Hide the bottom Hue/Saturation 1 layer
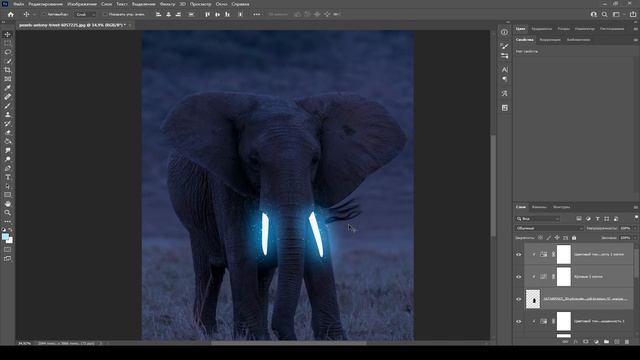 [x=519, y=321]
